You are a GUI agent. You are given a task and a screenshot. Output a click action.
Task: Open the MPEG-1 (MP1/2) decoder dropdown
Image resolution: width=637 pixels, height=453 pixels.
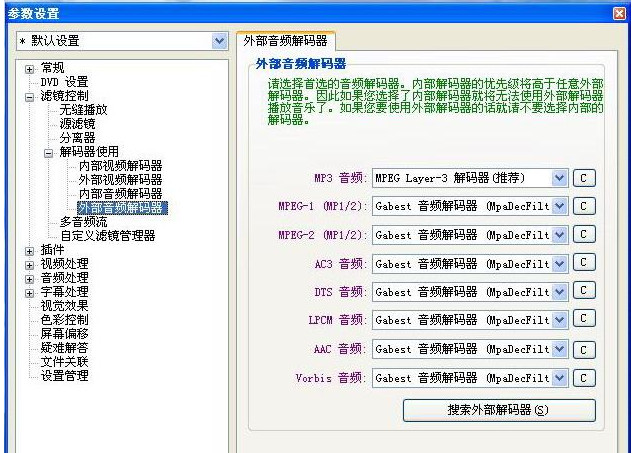(x=559, y=206)
